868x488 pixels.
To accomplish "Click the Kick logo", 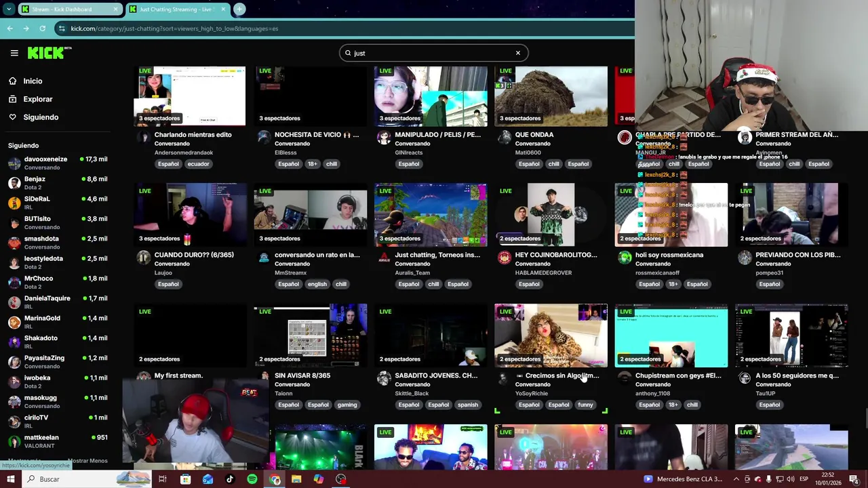I will 49,53.
